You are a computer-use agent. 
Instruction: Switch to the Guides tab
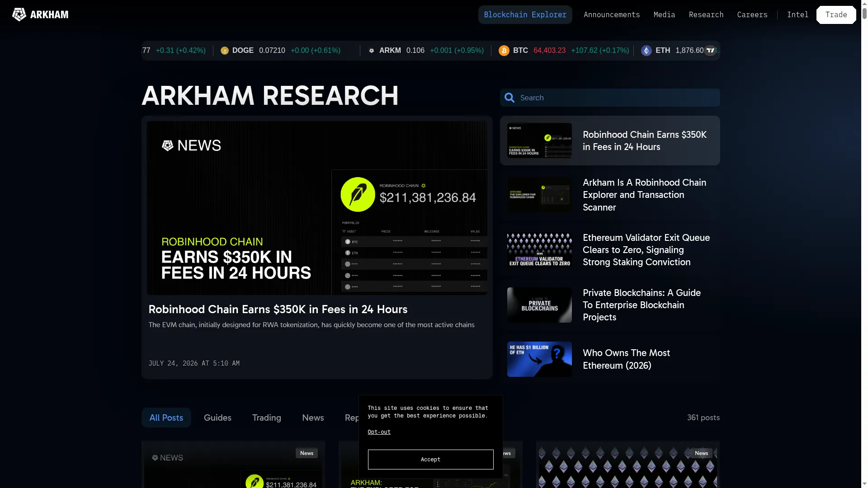(217, 418)
